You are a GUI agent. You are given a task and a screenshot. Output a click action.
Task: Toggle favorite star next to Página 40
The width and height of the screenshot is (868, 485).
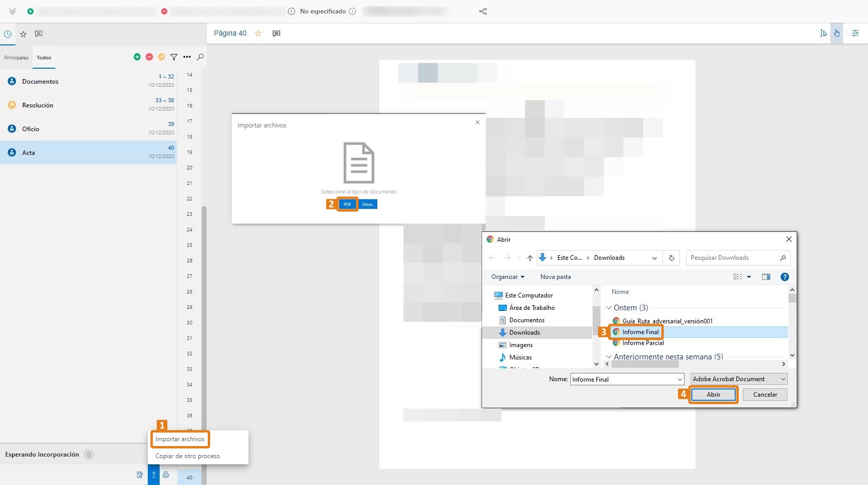click(x=258, y=33)
